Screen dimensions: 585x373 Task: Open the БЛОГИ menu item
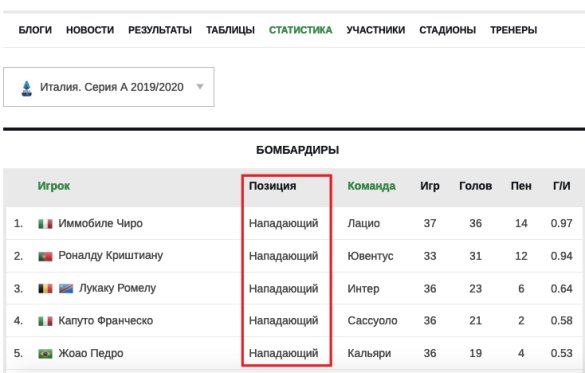tap(35, 30)
